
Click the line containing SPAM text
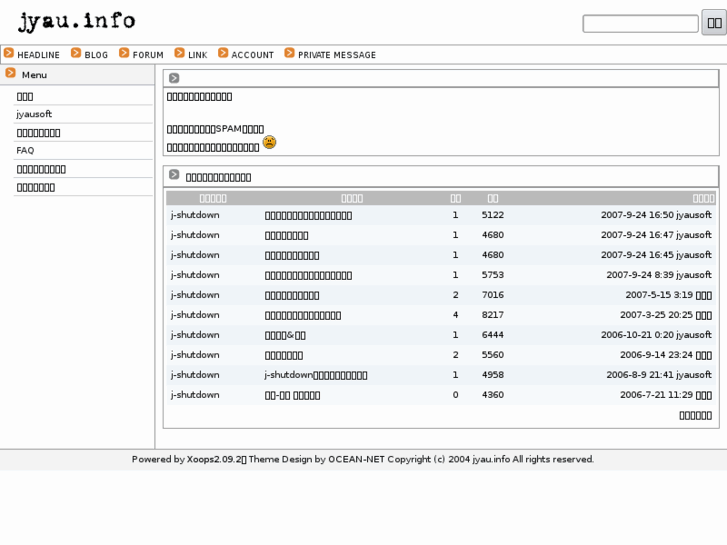[215, 129]
